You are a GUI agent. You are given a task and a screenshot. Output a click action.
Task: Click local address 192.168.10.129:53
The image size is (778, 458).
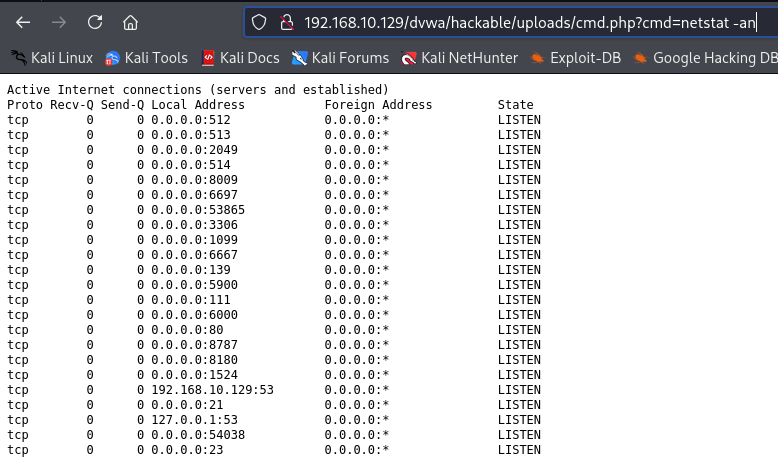(x=212, y=390)
